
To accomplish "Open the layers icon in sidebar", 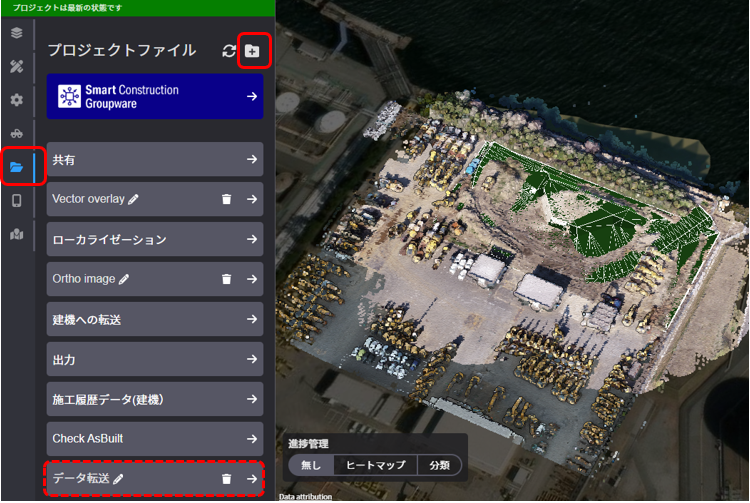I will click(x=17, y=33).
